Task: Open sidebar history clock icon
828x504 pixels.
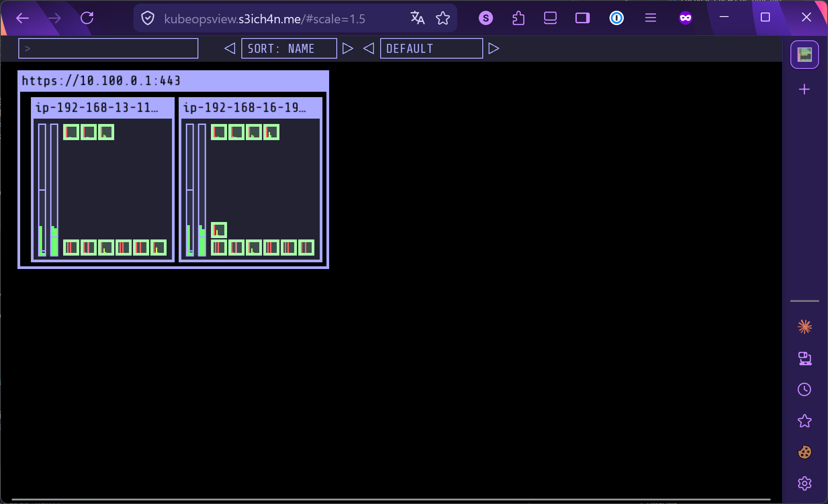Action: point(804,389)
